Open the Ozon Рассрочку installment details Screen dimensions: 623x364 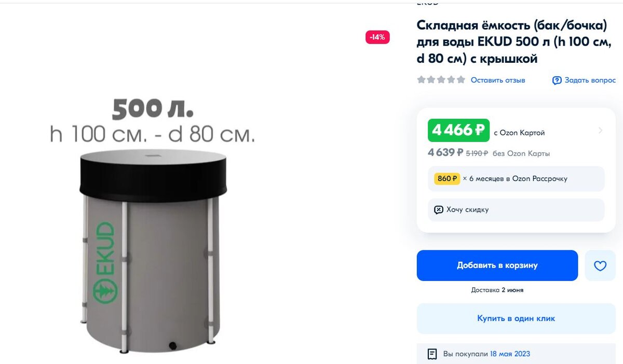[x=516, y=178]
